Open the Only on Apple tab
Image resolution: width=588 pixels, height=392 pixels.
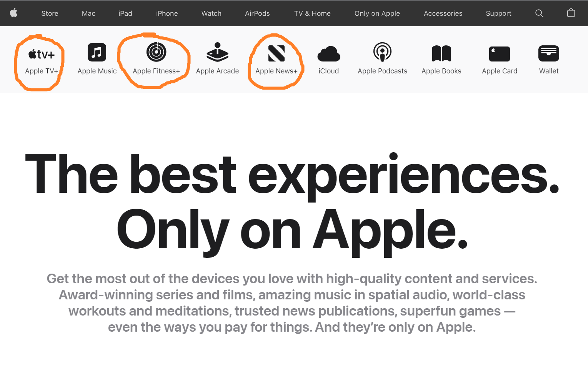pos(377,13)
